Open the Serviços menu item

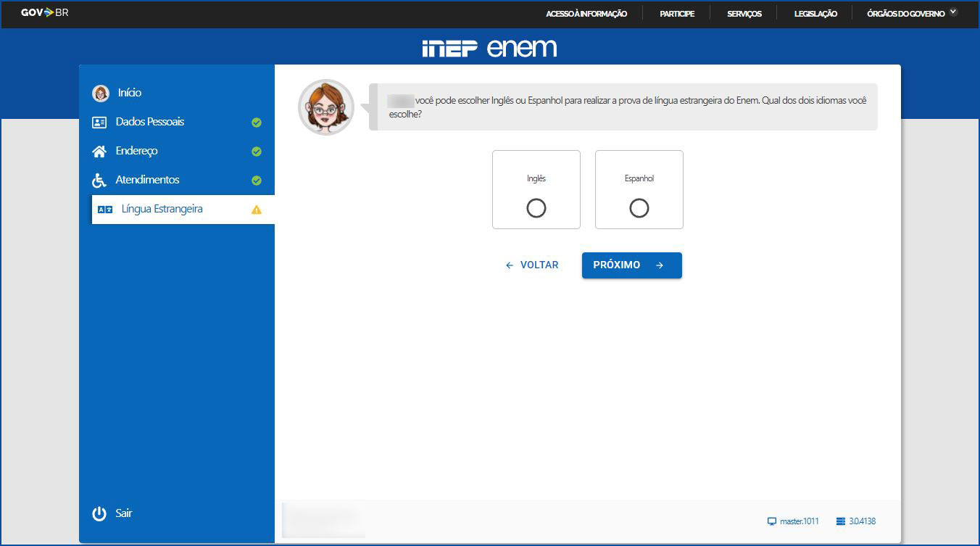pos(744,14)
